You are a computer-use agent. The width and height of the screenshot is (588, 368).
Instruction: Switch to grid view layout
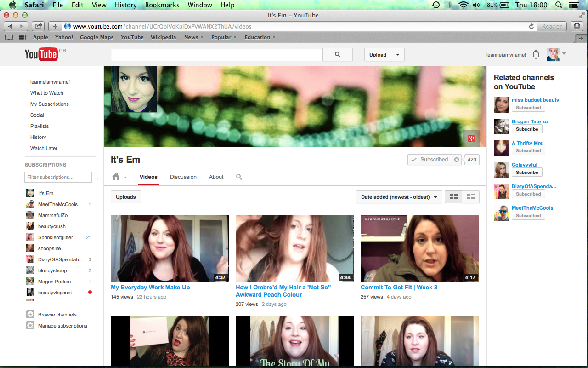pos(453,197)
